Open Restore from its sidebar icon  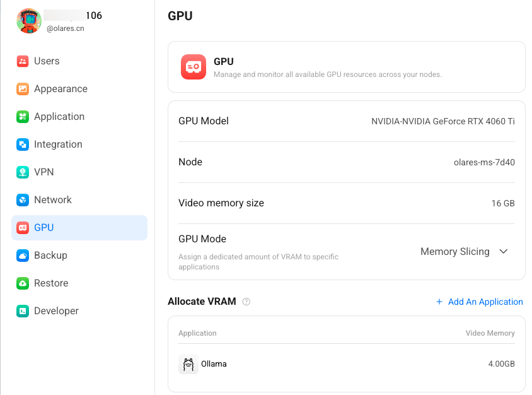(x=22, y=283)
